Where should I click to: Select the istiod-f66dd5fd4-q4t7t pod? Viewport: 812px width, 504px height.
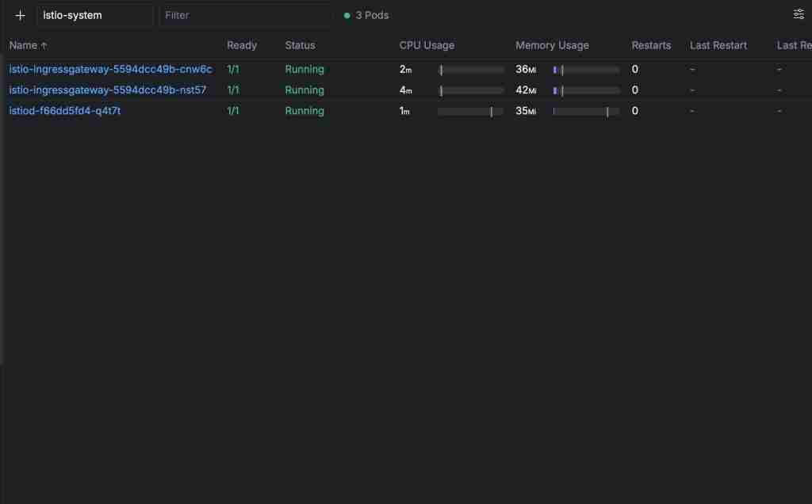[64, 110]
